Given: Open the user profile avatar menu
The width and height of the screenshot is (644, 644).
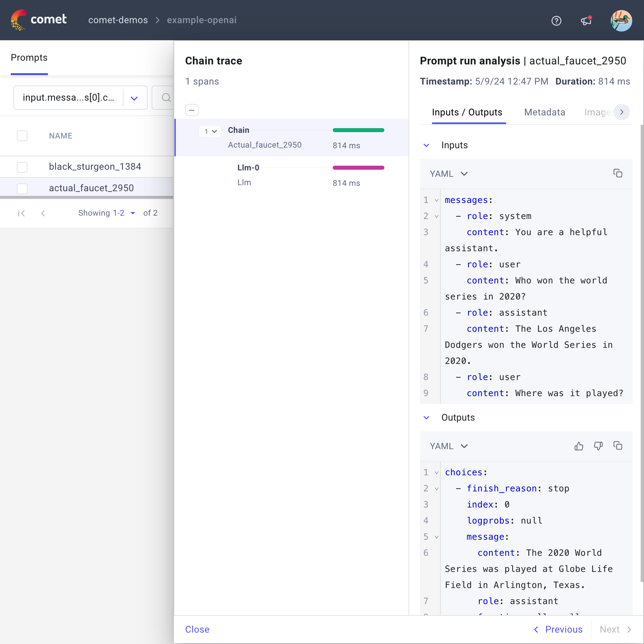Looking at the screenshot, I should pyautogui.click(x=622, y=20).
